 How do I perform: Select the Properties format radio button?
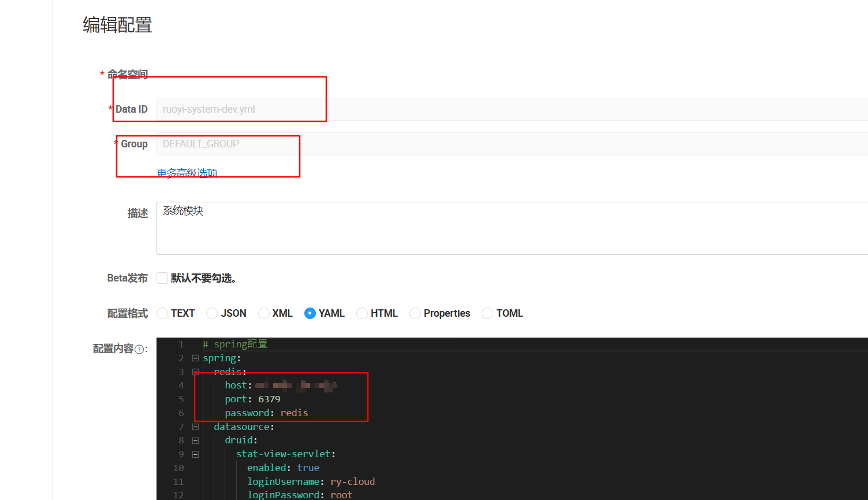coord(415,313)
